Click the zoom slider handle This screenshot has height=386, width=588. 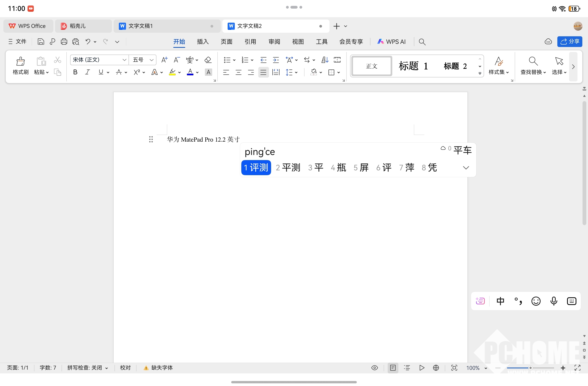pos(530,368)
